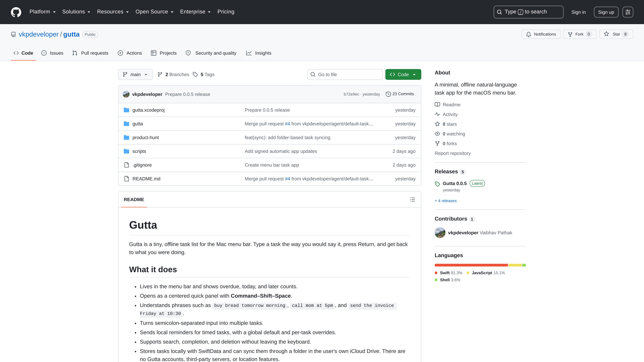Open the vkpdeveloper owner link in title
The width and height of the screenshot is (644, 362).
[39, 34]
